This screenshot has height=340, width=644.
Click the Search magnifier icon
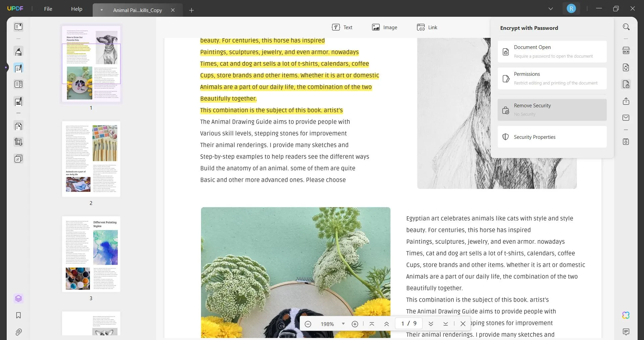pos(626,27)
